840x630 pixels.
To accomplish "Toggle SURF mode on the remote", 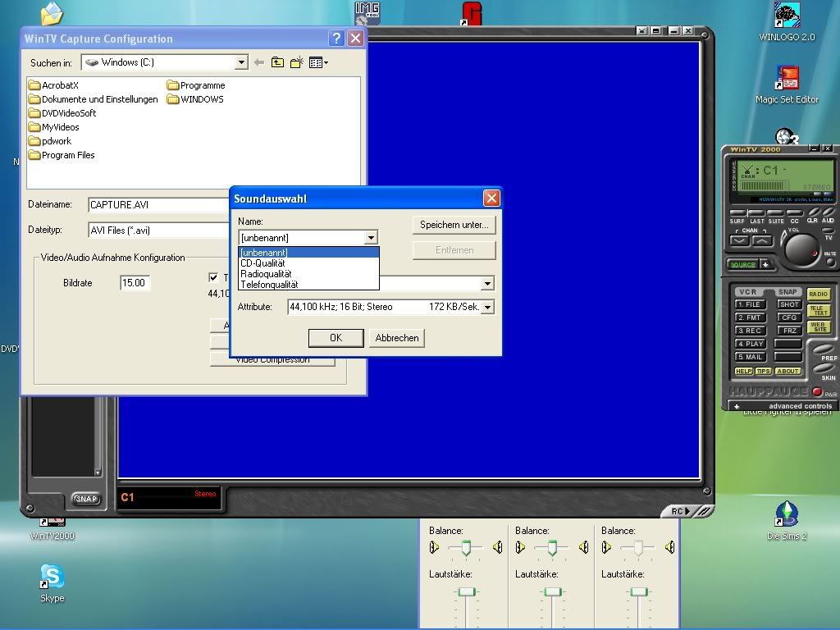I will pos(737,213).
